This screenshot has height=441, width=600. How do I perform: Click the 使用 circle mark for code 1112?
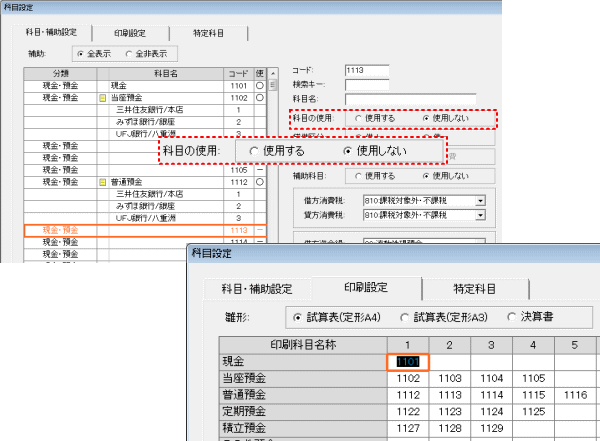(x=260, y=182)
